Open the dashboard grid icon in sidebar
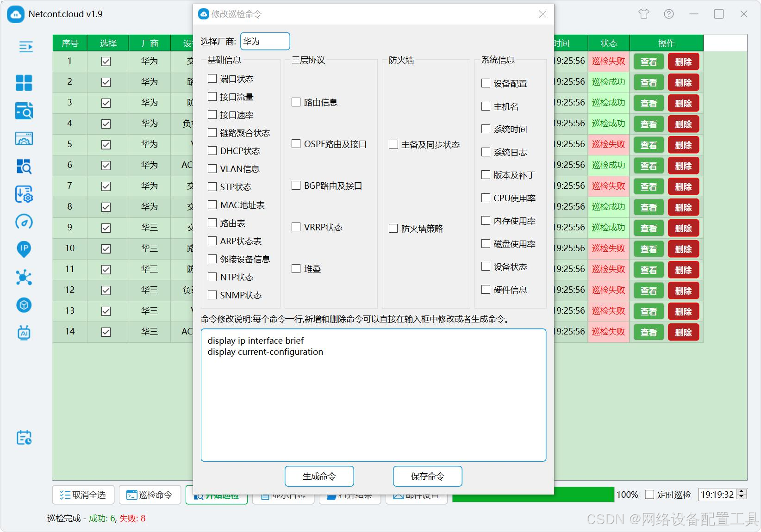 tap(24, 83)
